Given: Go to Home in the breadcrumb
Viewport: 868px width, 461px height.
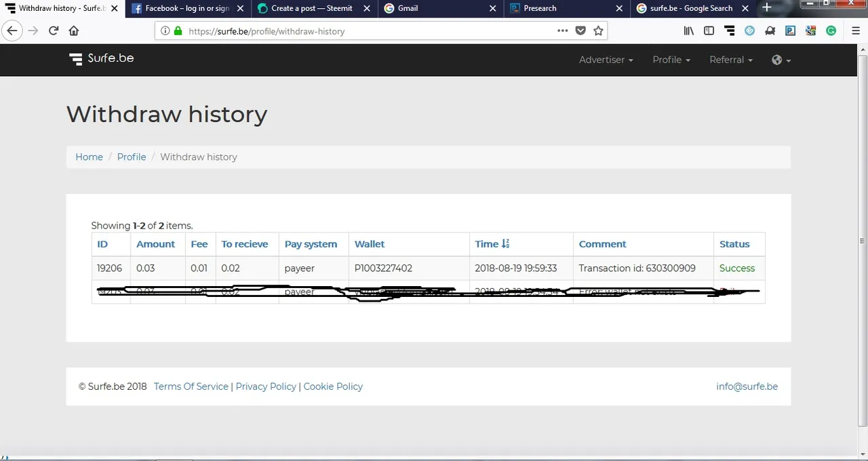Looking at the screenshot, I should [x=89, y=157].
